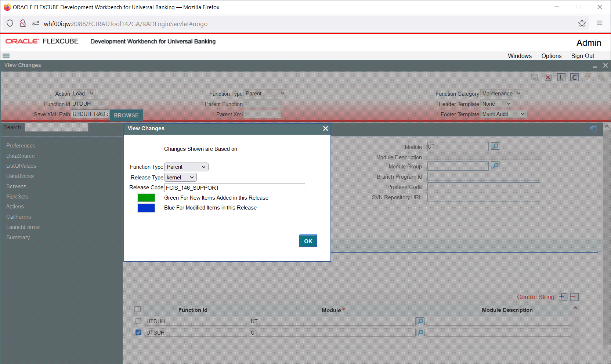This screenshot has height=364, width=611.
Task: Open the module lookup in the UTSUH row
Action: tap(420, 333)
